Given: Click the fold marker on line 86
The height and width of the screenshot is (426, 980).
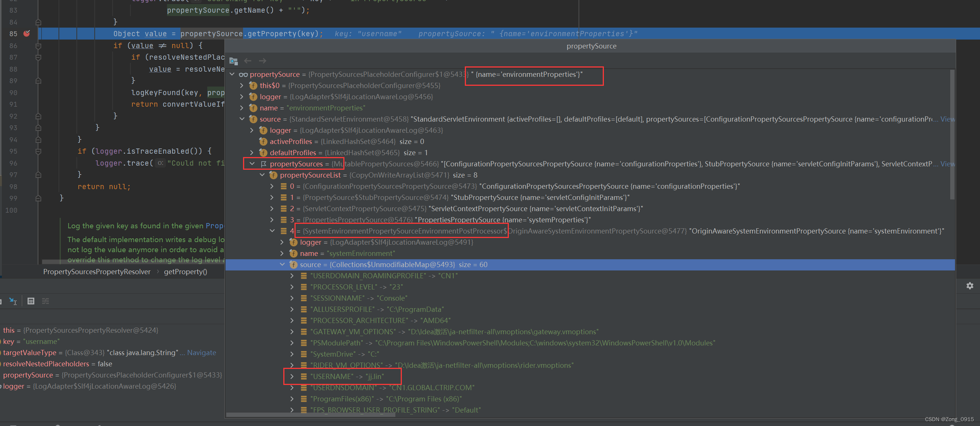Looking at the screenshot, I should [38, 46].
